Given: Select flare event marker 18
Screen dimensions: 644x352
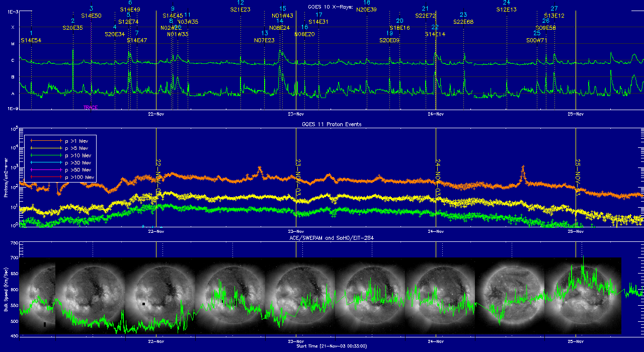Looking at the screenshot, I should [x=367, y=3].
